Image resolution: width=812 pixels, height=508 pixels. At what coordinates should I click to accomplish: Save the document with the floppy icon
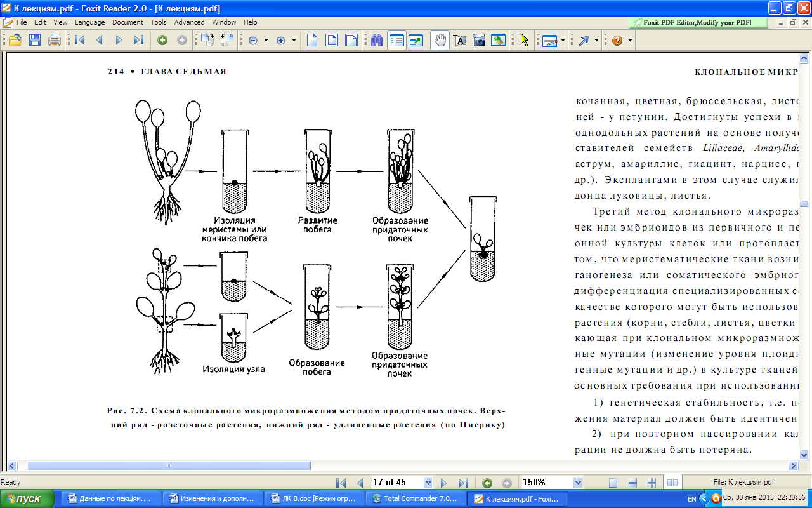35,40
